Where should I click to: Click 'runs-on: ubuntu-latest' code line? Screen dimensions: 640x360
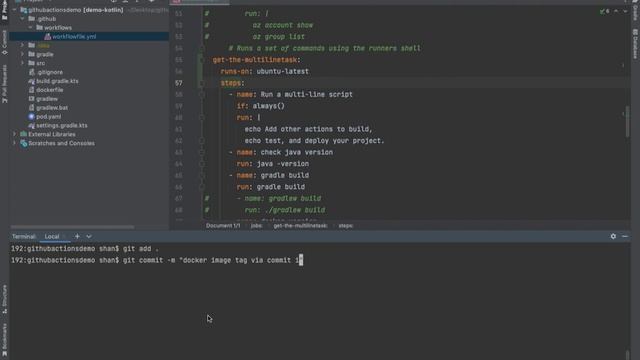(x=264, y=71)
